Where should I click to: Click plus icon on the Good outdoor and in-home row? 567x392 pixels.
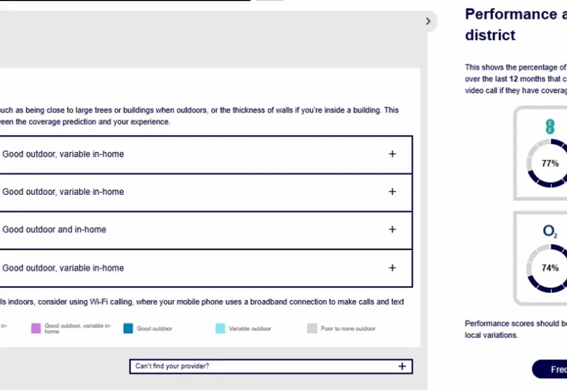[392, 230]
